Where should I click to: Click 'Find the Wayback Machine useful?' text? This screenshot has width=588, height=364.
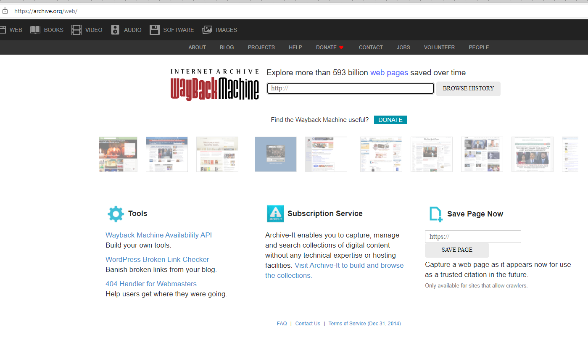(x=320, y=120)
